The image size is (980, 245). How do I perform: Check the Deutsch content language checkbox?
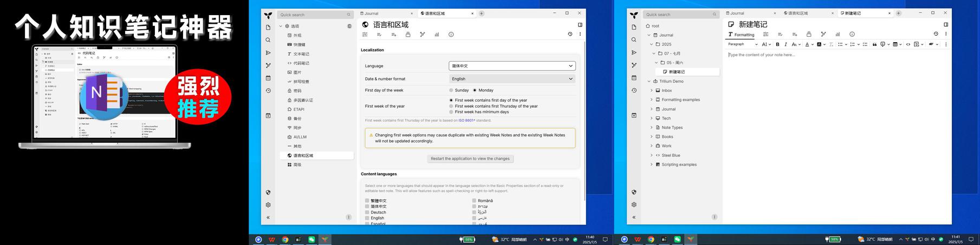367,213
